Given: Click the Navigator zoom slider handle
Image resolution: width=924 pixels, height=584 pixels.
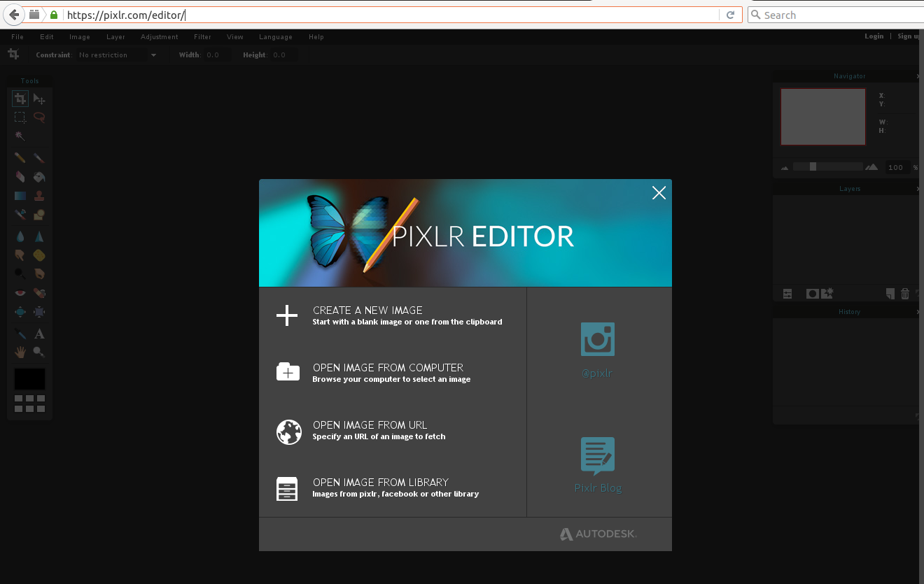Looking at the screenshot, I should (x=813, y=167).
